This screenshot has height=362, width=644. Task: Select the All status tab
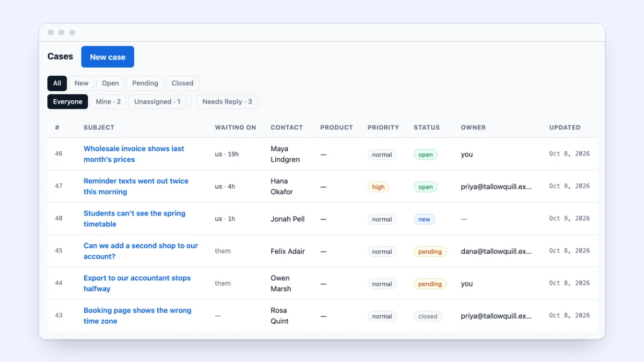pyautogui.click(x=57, y=83)
